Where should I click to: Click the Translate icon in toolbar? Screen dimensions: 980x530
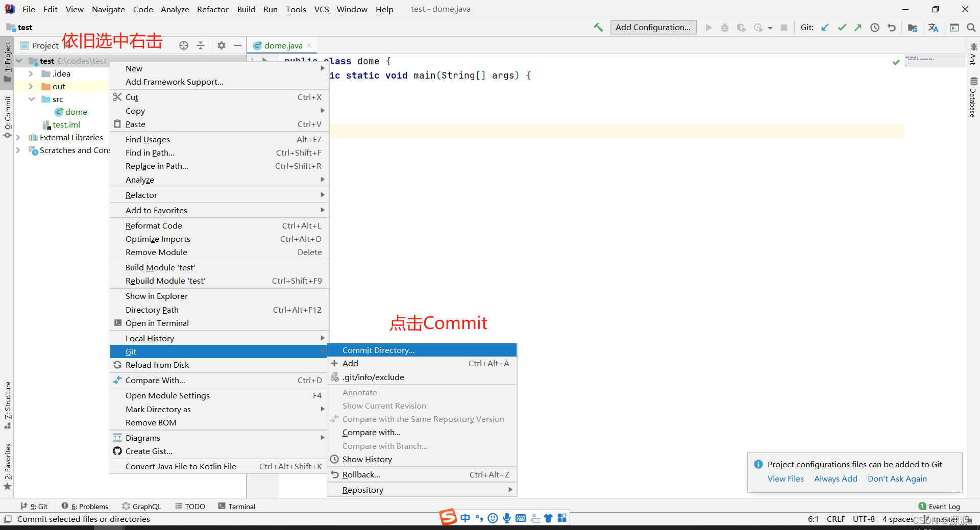click(x=934, y=28)
